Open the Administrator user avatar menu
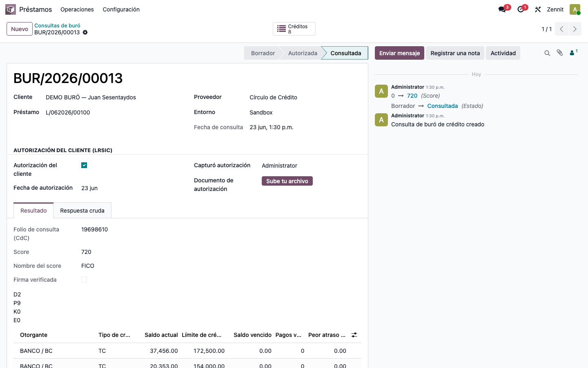Image resolution: width=588 pixels, height=368 pixels. (575, 9)
